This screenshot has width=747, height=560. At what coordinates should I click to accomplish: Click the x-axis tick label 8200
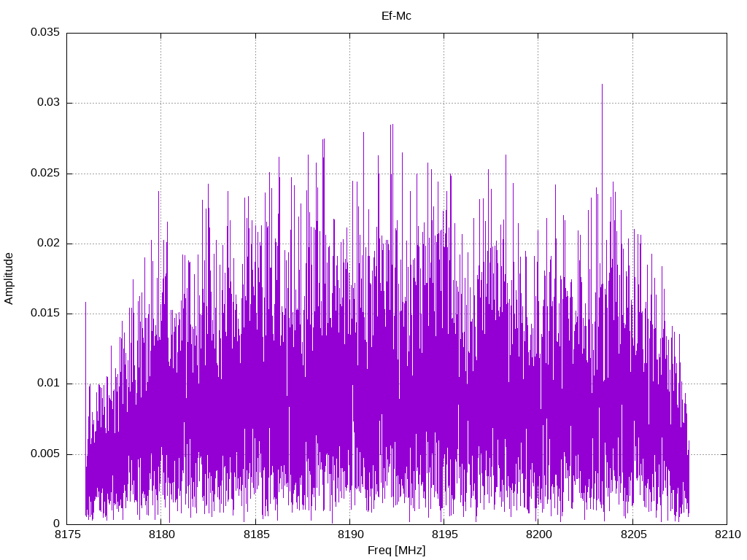(x=539, y=534)
